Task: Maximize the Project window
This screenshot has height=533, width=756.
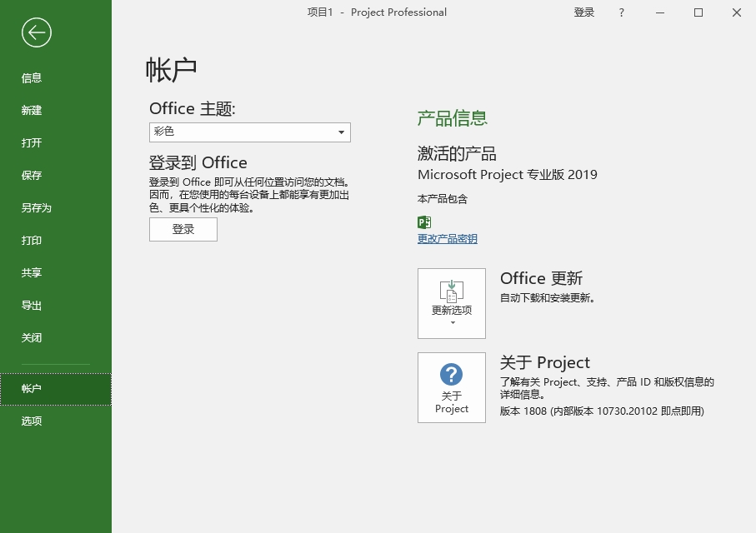Action: tap(698, 12)
